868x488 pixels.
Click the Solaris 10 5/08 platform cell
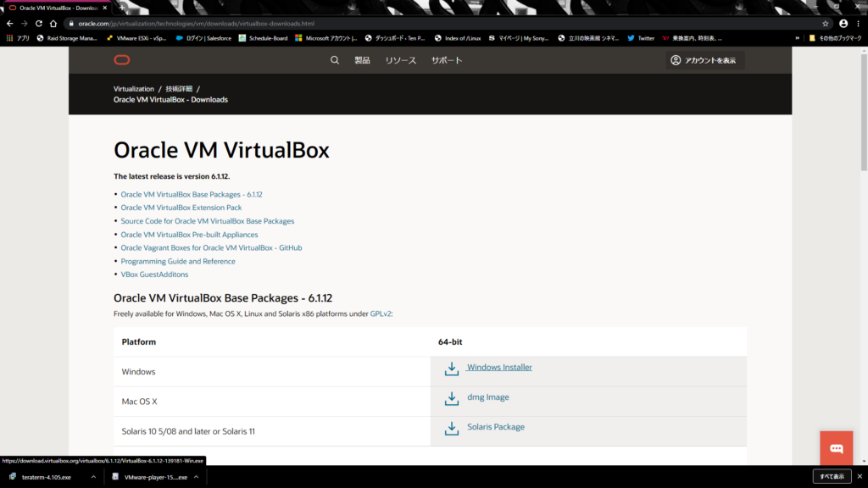(272, 431)
